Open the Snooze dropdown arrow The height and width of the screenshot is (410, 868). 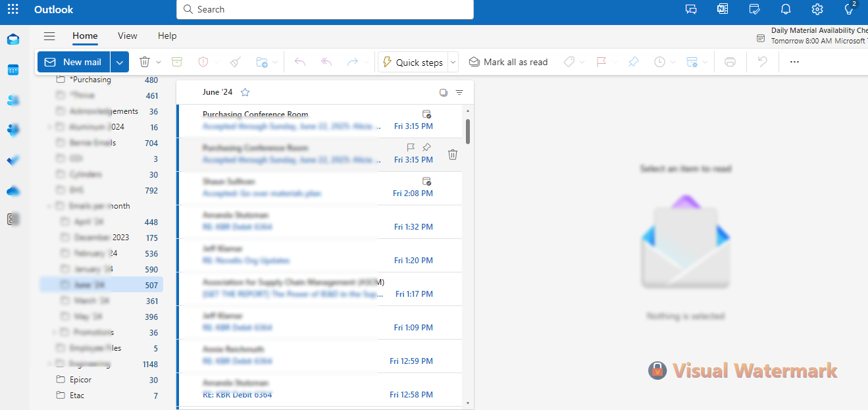[x=673, y=63]
